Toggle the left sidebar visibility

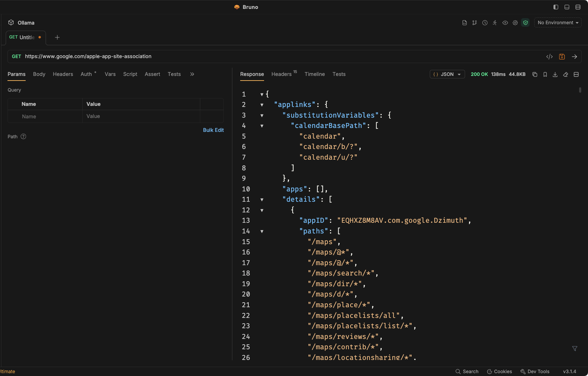click(x=556, y=7)
